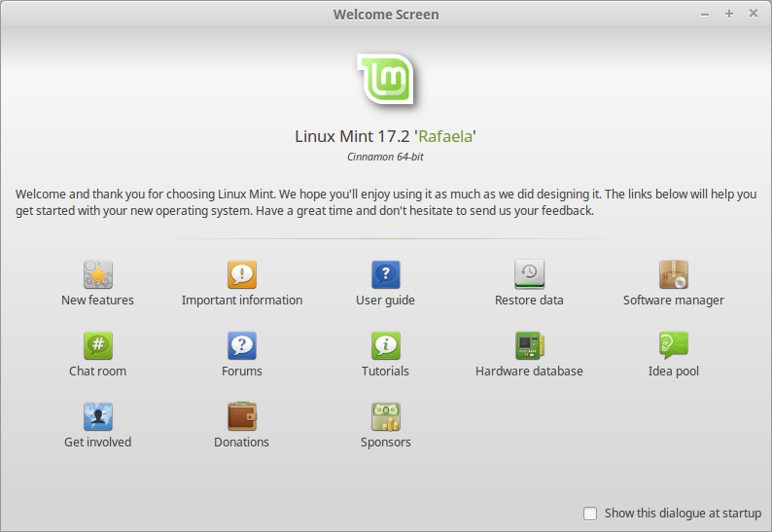Launch the Restore data icon

coord(529,274)
